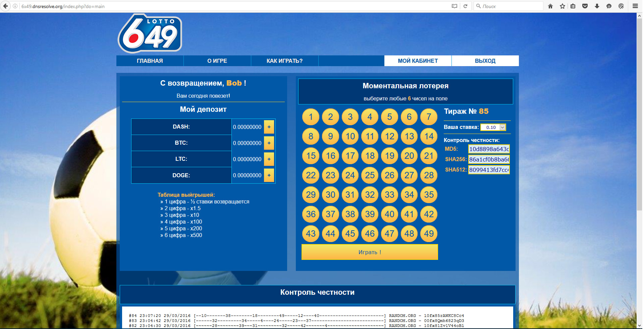Screen dimensions: 644x329
Task: Click the browser home icon
Action: click(x=550, y=6)
